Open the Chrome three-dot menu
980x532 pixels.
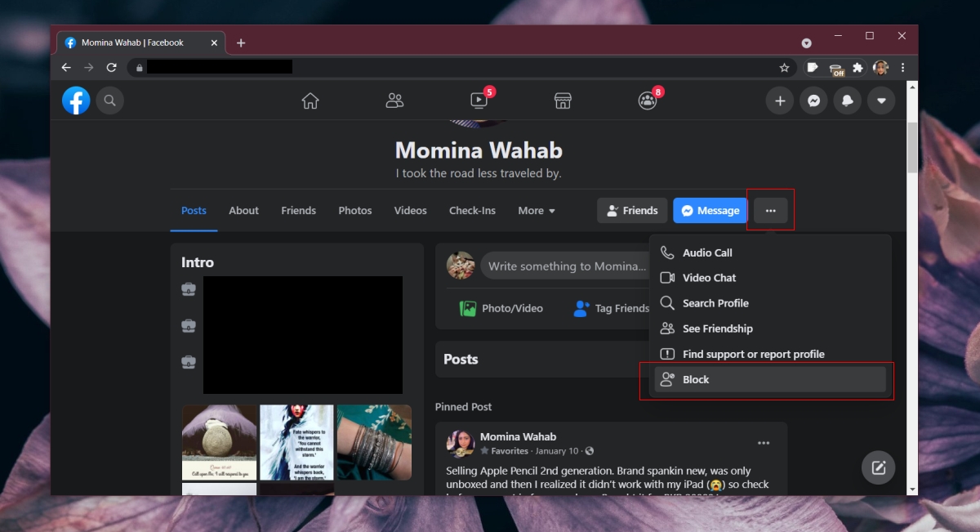pyautogui.click(x=902, y=68)
